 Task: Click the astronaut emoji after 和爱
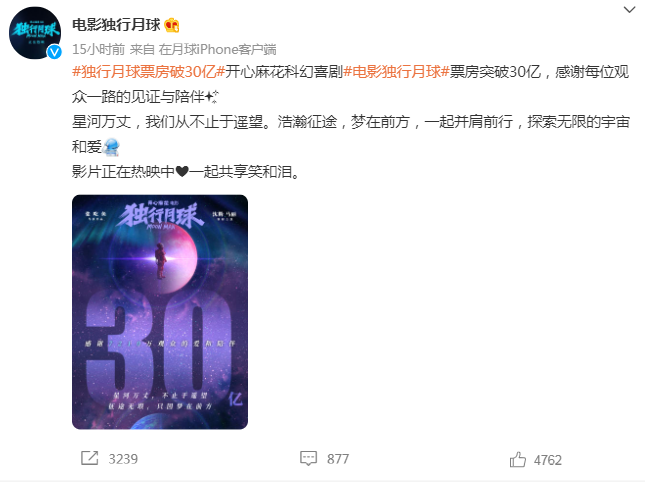(111, 147)
